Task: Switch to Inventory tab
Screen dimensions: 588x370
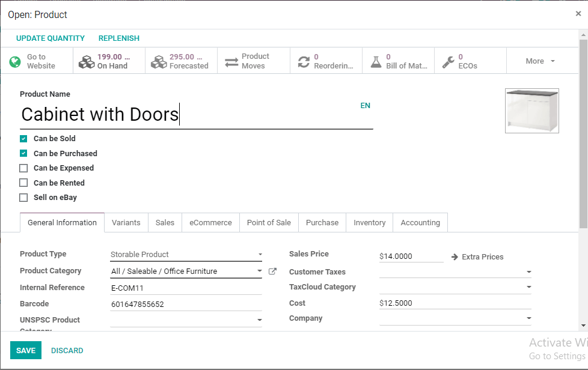Action: (x=369, y=222)
